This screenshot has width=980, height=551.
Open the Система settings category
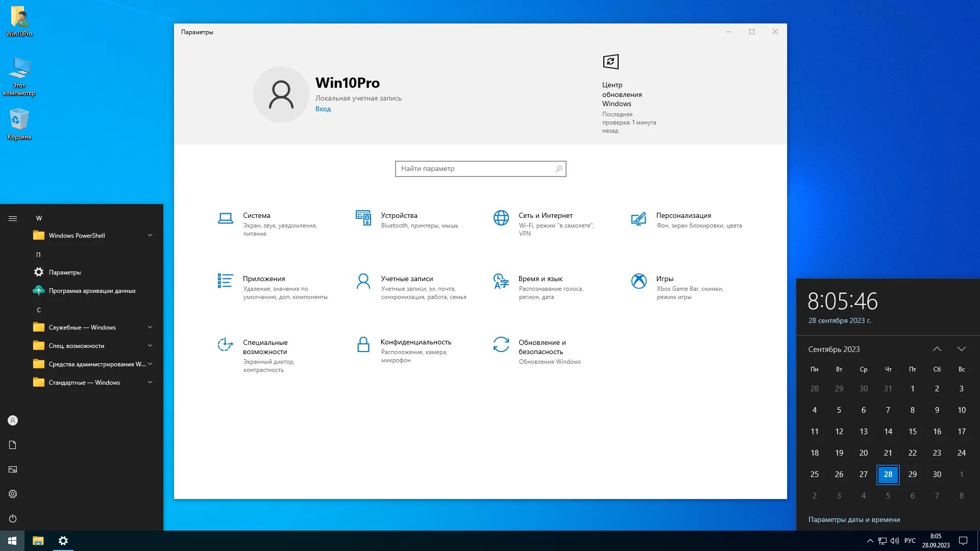click(256, 216)
